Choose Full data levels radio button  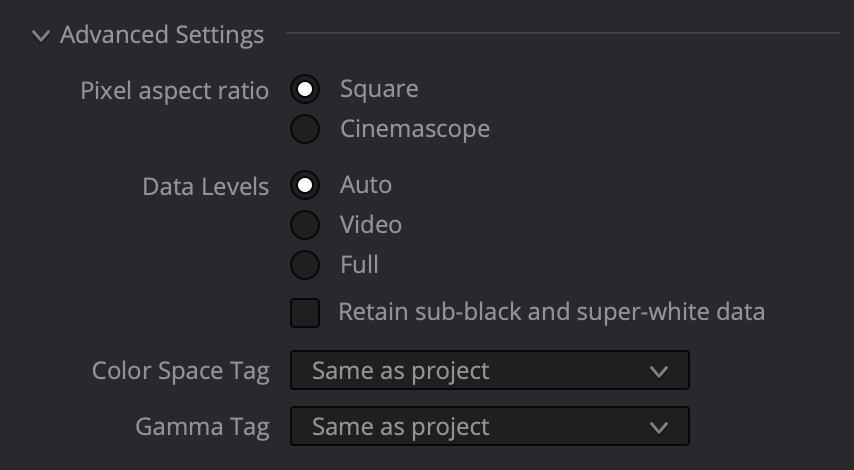click(x=305, y=265)
